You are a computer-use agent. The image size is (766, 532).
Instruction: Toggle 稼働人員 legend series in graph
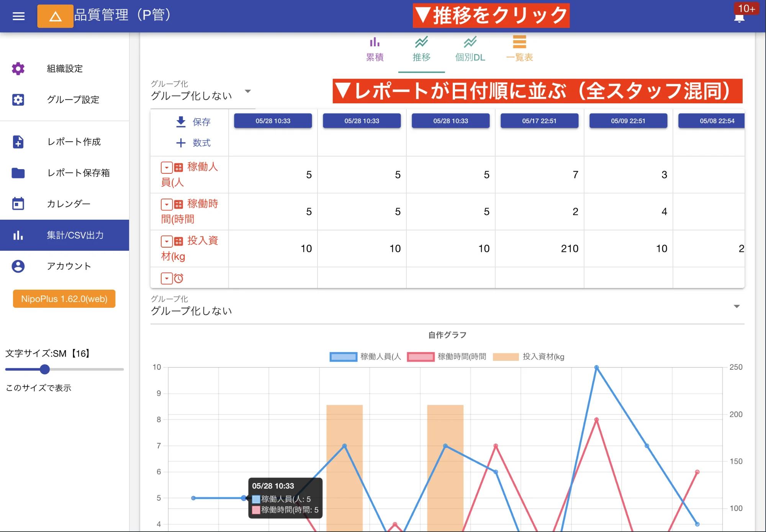(365, 357)
